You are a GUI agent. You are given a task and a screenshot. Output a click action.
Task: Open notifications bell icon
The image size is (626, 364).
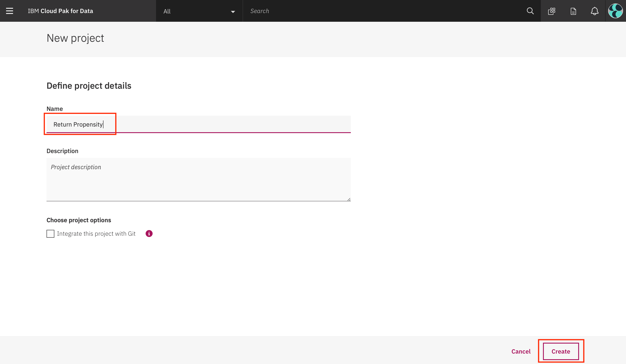click(x=594, y=11)
